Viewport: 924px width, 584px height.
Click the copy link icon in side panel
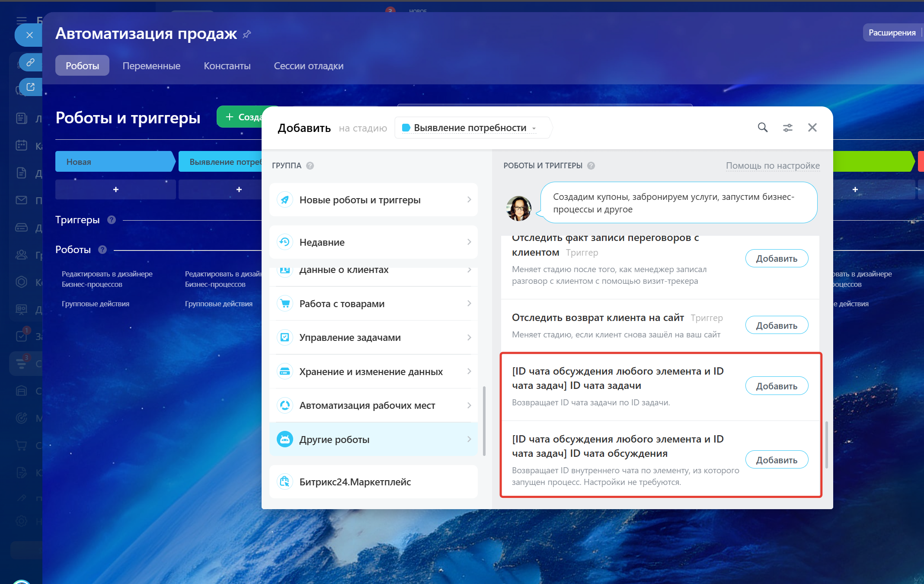coord(30,62)
